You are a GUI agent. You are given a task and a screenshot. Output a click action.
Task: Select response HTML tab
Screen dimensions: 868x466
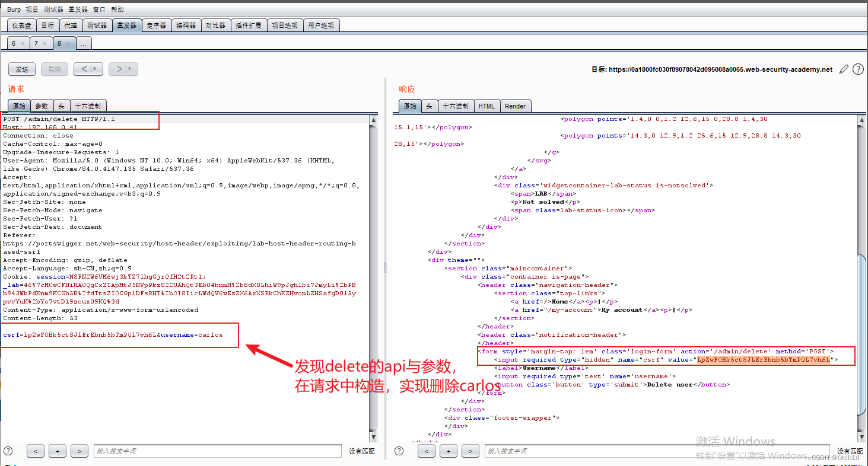pyautogui.click(x=487, y=106)
